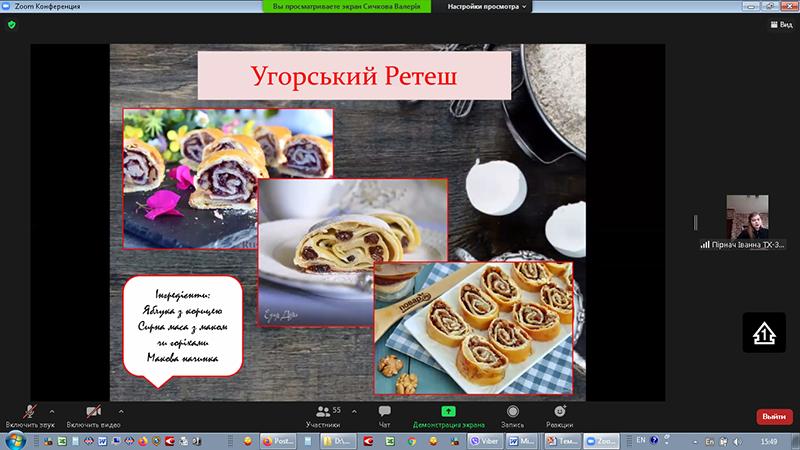Screen dimensions: 800x450
Task: Start recording with the Запись button
Action: tap(512, 415)
